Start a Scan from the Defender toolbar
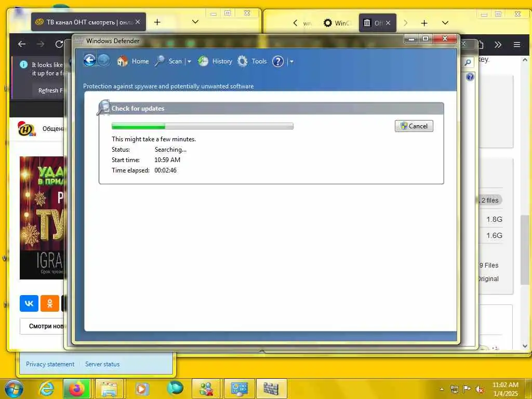Screen dimensions: 532x399 pyautogui.click(x=175, y=61)
